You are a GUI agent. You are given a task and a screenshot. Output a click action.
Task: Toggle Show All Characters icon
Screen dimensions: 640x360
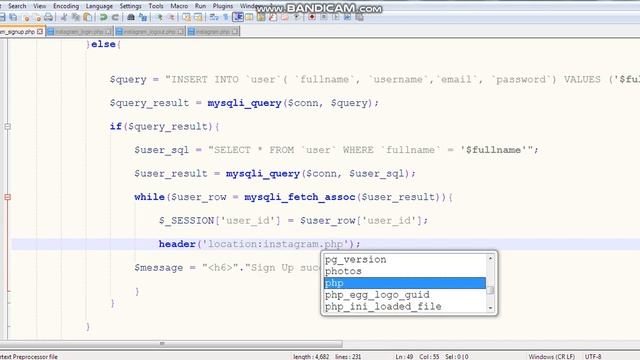coord(225,17)
